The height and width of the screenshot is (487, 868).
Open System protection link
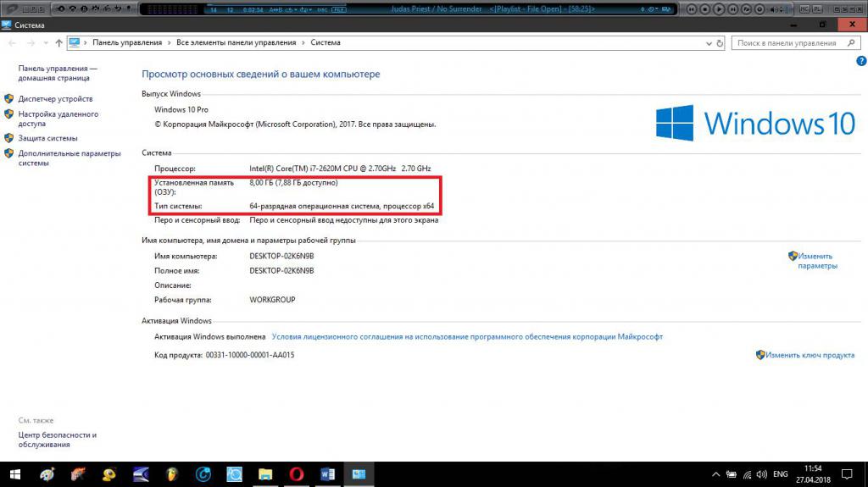[x=47, y=138]
